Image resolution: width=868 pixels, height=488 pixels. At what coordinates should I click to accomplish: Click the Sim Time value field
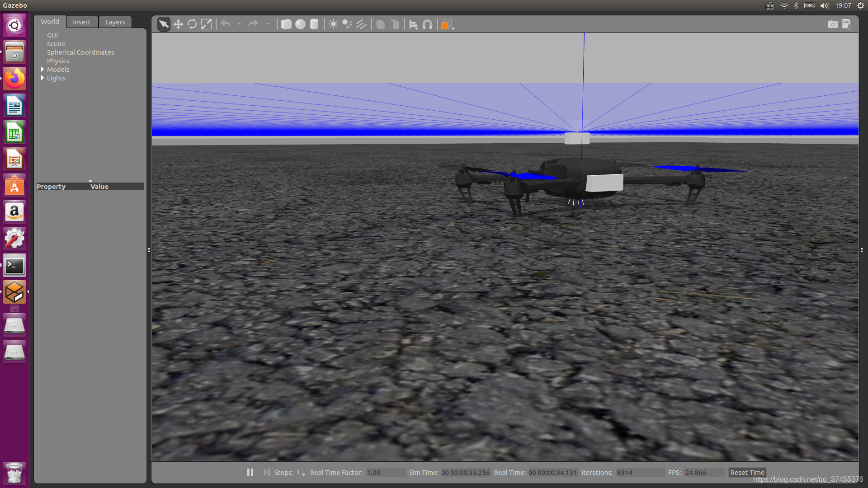point(466,473)
